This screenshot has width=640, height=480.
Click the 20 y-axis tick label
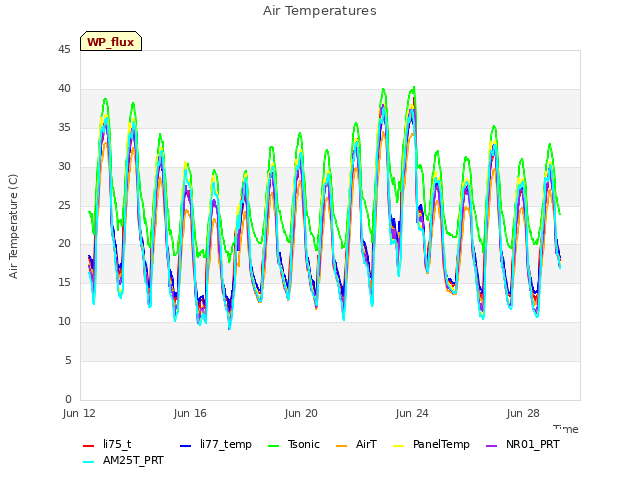(64, 244)
